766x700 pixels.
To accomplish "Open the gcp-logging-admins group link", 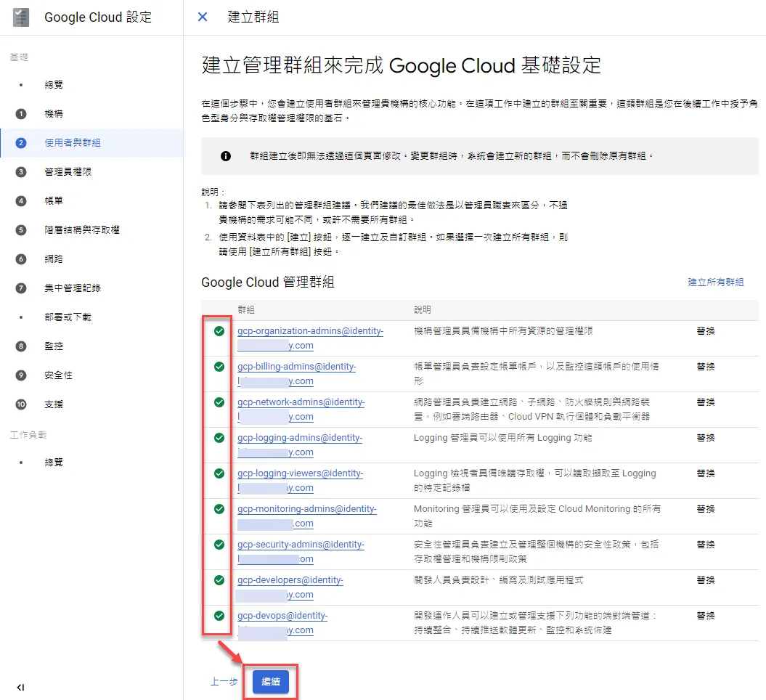I will [299, 445].
